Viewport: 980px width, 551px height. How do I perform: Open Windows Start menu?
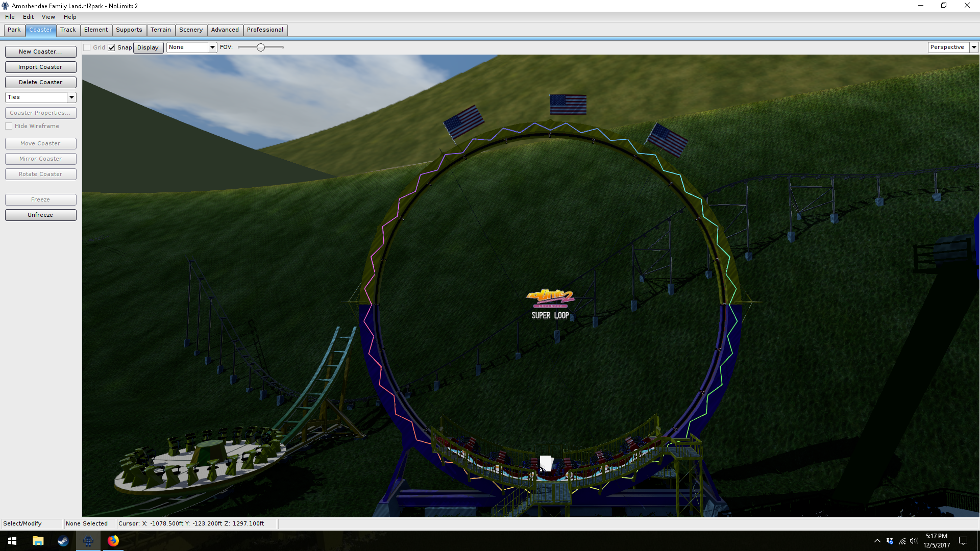(x=12, y=541)
